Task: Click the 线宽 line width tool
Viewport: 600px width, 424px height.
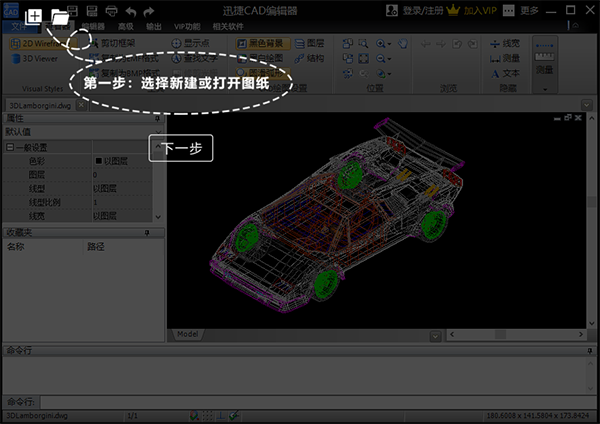Action: (505, 44)
